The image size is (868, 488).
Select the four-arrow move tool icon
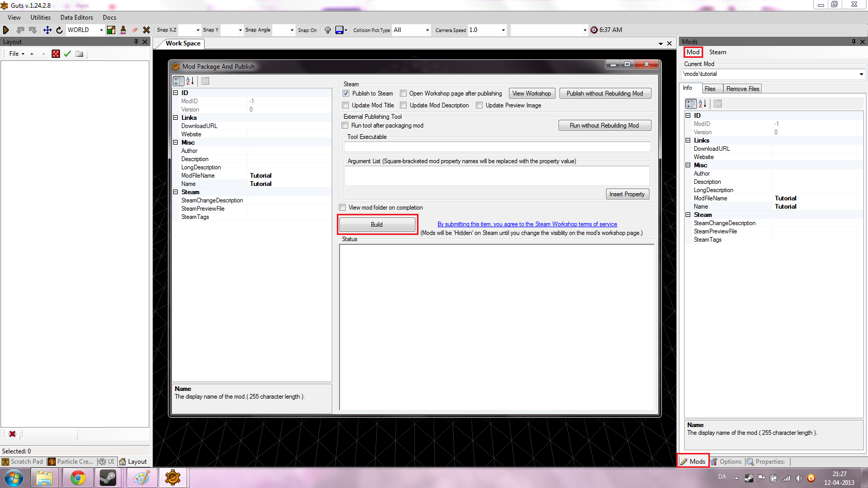(47, 30)
